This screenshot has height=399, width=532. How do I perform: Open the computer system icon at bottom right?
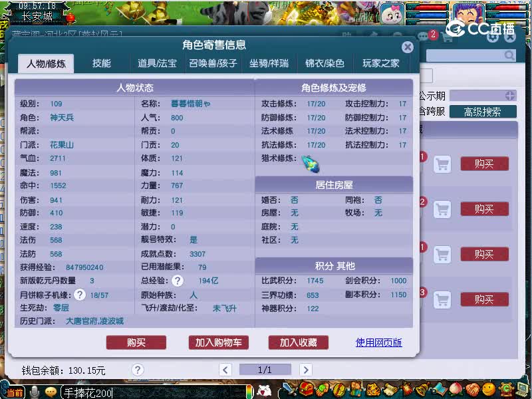523,390
